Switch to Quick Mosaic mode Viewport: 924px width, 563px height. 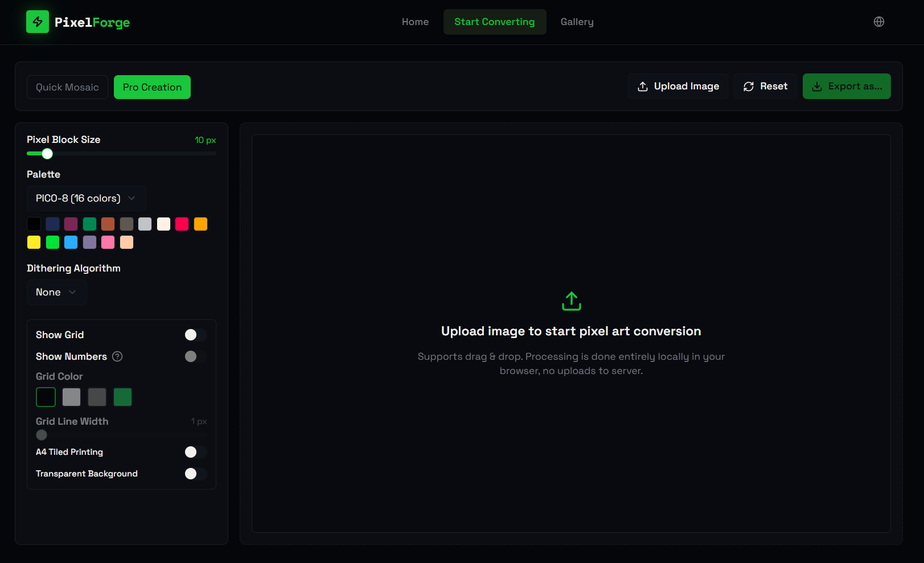pyautogui.click(x=67, y=87)
